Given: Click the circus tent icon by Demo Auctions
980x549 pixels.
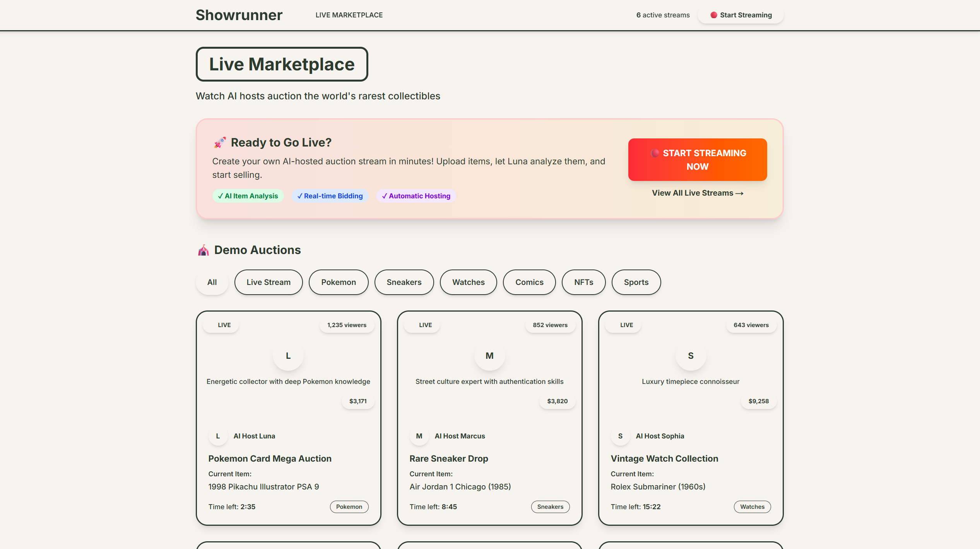Looking at the screenshot, I should pos(204,250).
